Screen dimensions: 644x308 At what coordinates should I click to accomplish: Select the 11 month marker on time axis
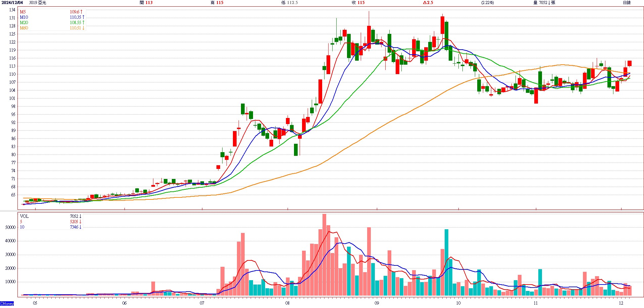pyautogui.click(x=536, y=303)
